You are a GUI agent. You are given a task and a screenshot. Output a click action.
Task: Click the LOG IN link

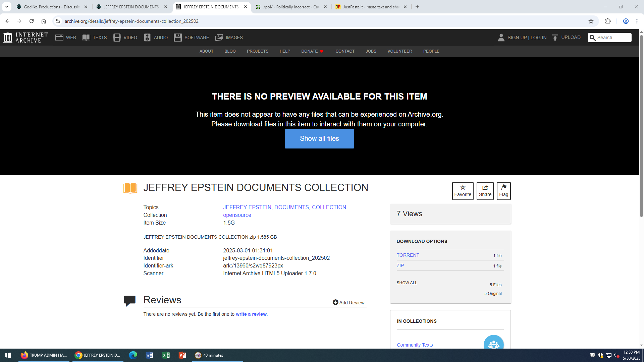[x=538, y=38]
